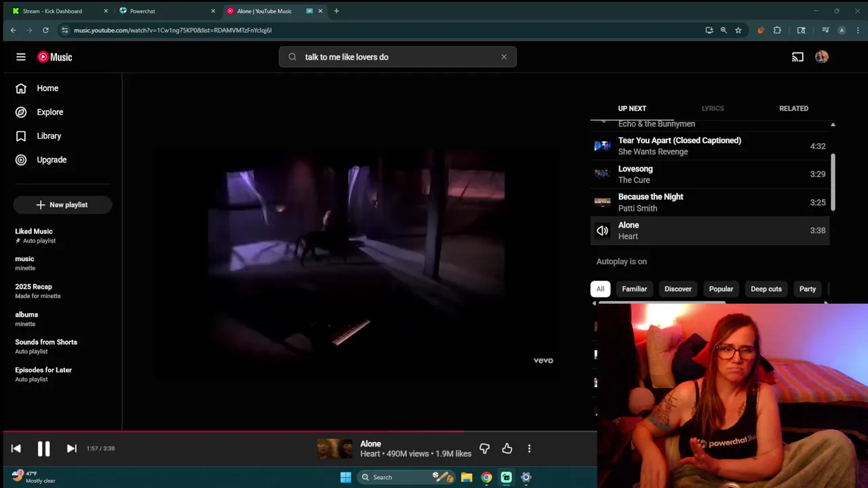Pause the current song

[43, 448]
